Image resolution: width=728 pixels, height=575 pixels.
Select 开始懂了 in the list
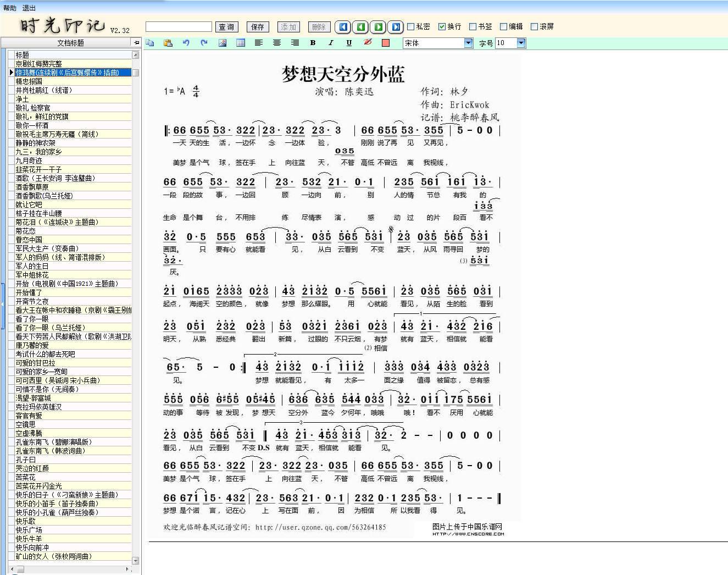(x=73, y=292)
